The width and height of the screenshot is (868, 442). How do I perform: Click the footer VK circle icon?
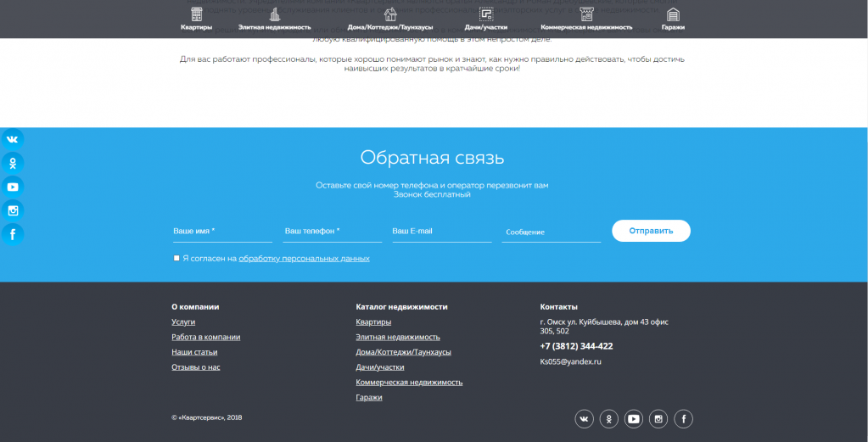point(585,418)
